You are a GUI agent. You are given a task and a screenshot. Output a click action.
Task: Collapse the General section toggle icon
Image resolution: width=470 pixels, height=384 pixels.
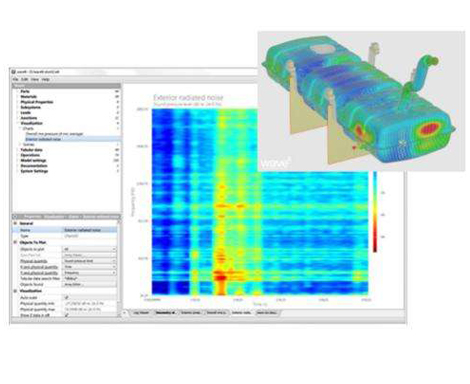pos(15,223)
